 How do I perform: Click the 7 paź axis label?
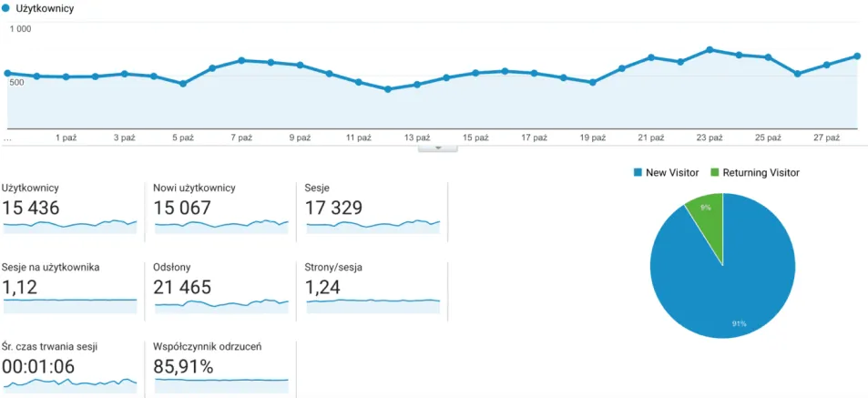(x=241, y=138)
